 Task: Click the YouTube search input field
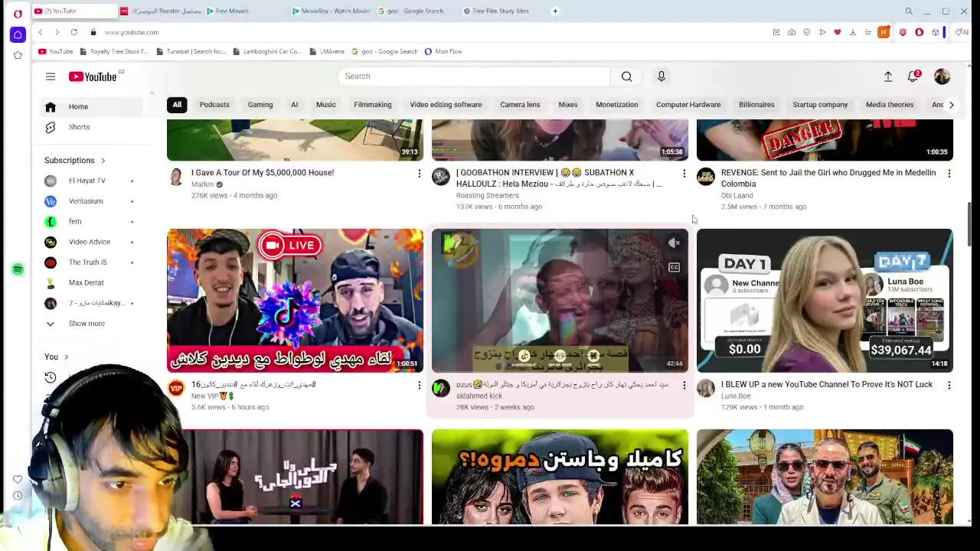point(474,77)
